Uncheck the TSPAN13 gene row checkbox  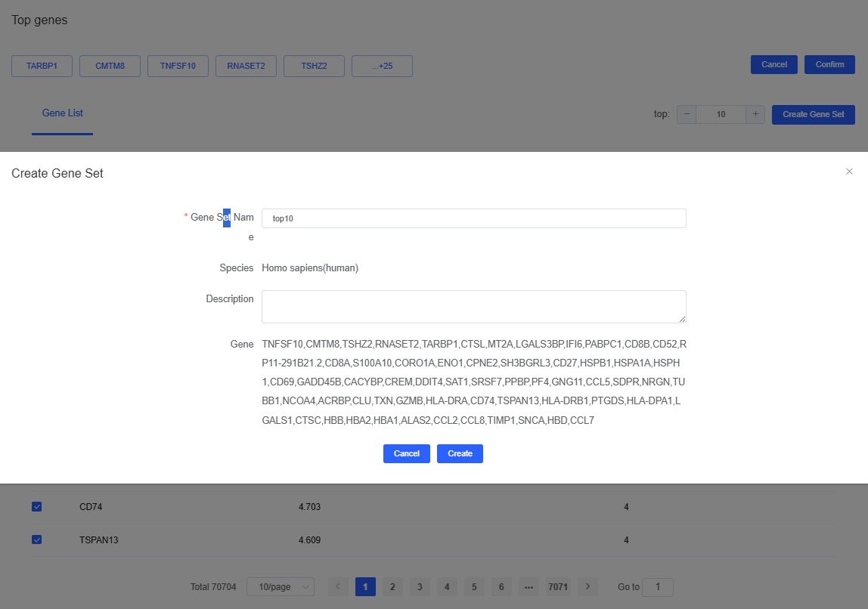(36, 539)
